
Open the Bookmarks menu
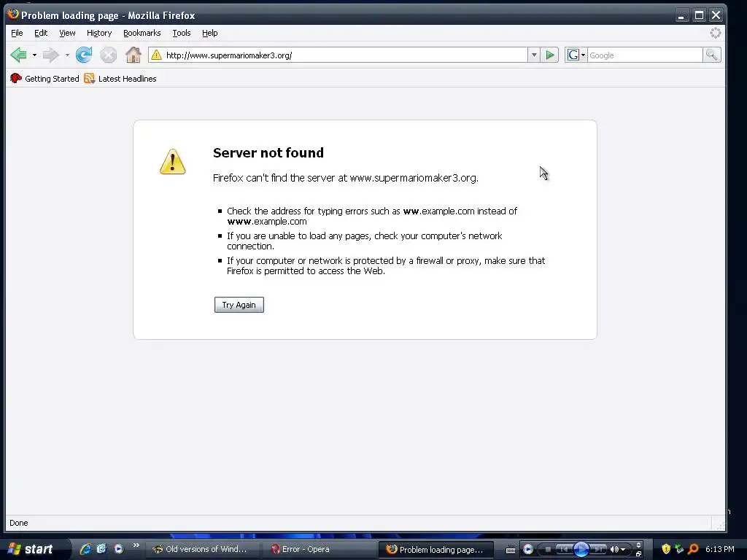point(142,33)
